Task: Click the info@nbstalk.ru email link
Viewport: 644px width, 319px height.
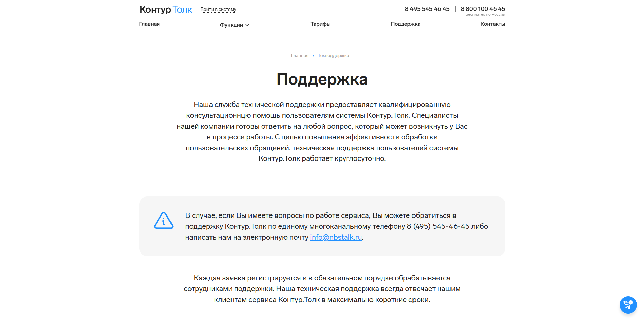Action: (336, 237)
